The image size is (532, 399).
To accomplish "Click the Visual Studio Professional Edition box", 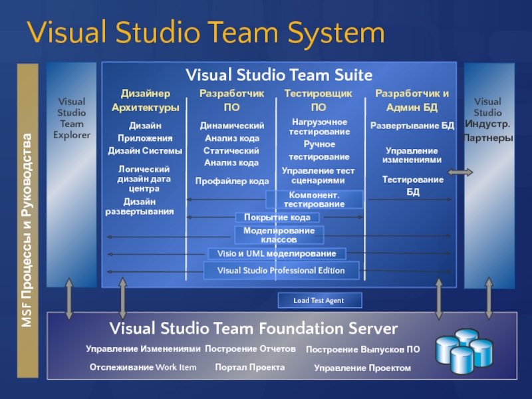I will click(x=281, y=271).
